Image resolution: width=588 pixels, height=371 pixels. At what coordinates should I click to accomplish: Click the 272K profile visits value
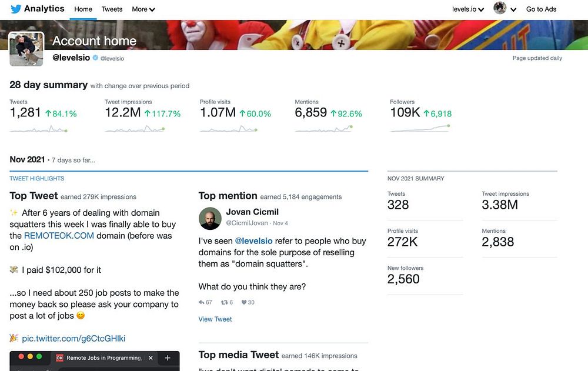click(402, 242)
